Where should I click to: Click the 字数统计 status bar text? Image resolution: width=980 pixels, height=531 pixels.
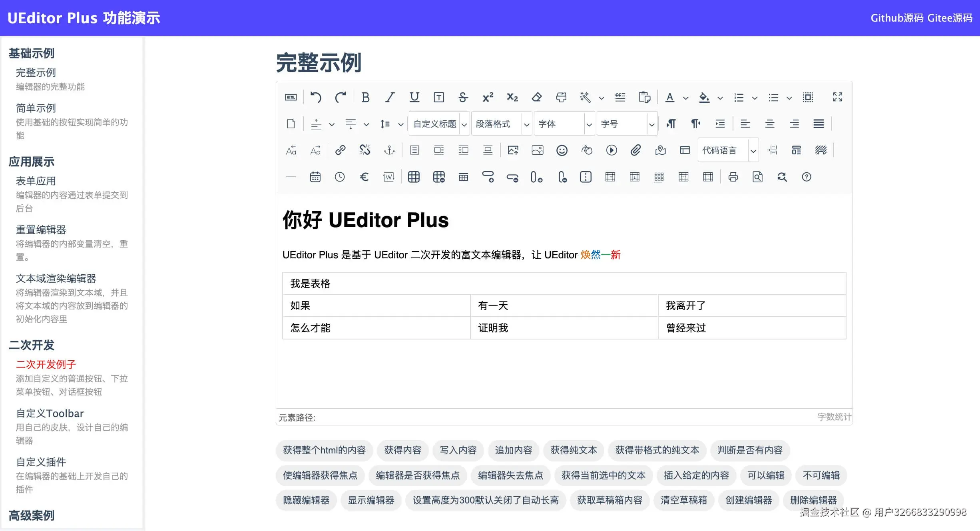(834, 417)
